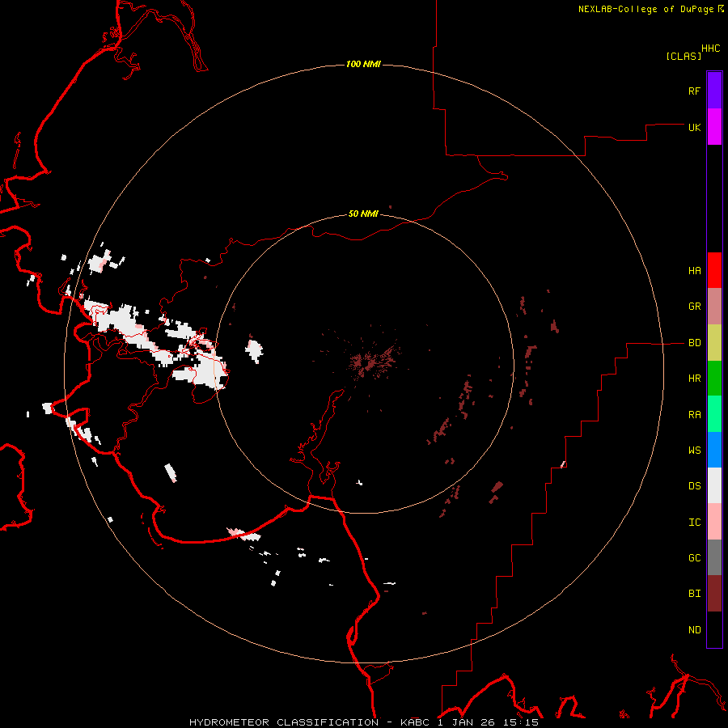Screen dimensions: 728x728
Task: Click the [CLAS] units label
Action: tap(684, 56)
